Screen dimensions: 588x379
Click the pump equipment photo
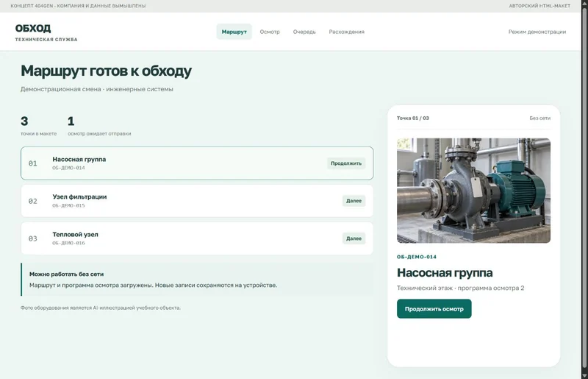473,191
